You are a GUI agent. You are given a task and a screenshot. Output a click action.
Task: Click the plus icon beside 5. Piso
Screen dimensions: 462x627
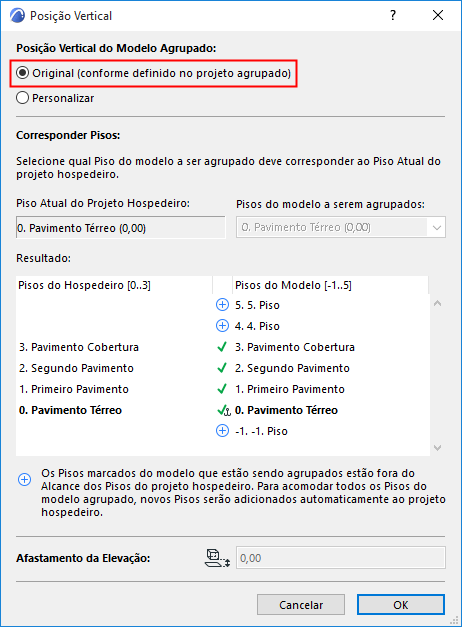(x=222, y=305)
